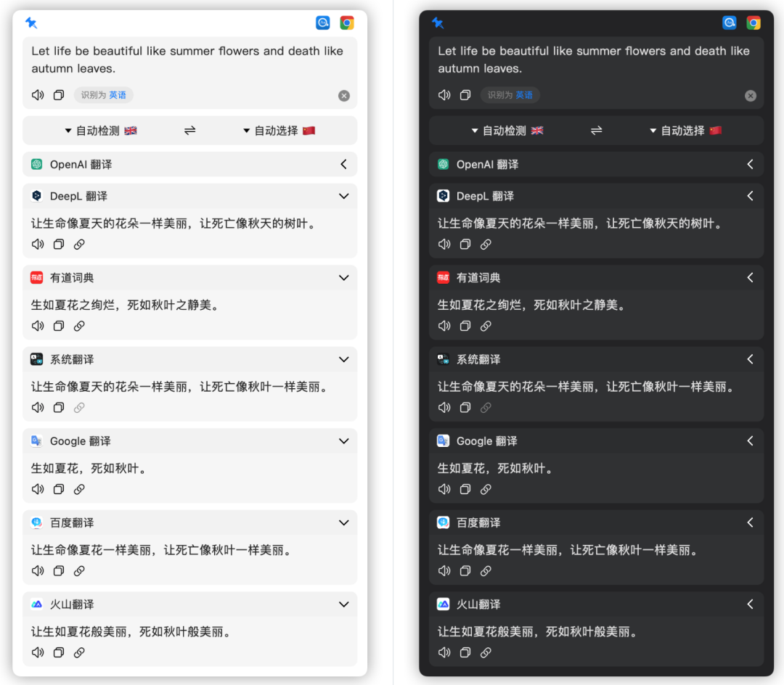Clear the input text with the x button

click(x=344, y=95)
